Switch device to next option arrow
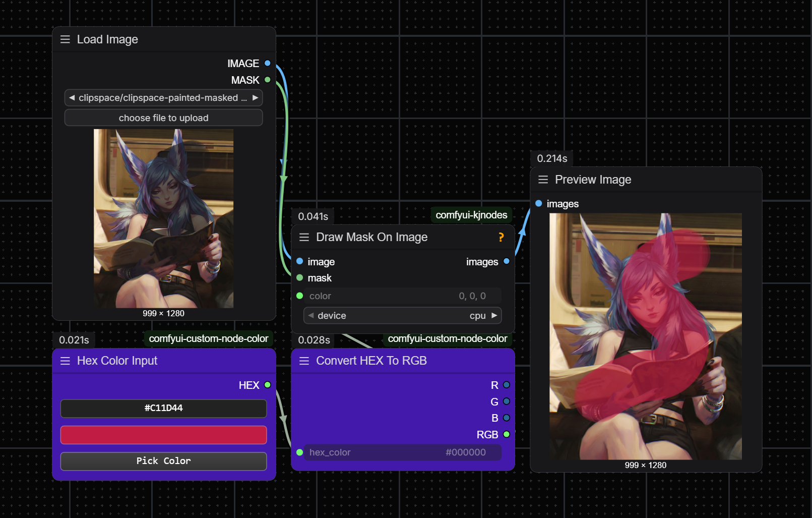The height and width of the screenshot is (518, 812). [494, 316]
